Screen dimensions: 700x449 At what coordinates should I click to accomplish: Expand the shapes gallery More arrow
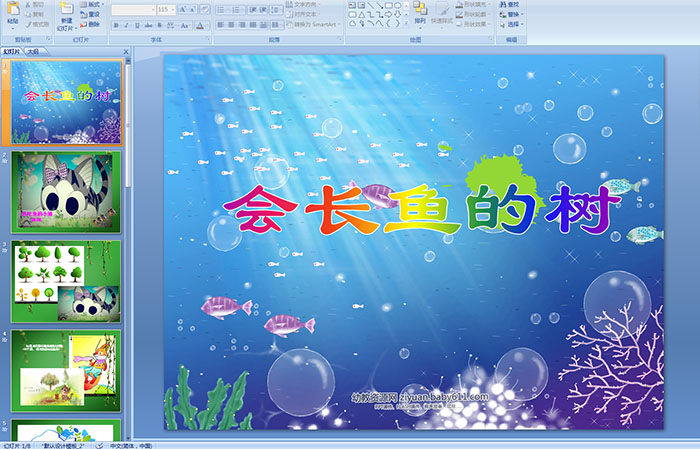406,24
